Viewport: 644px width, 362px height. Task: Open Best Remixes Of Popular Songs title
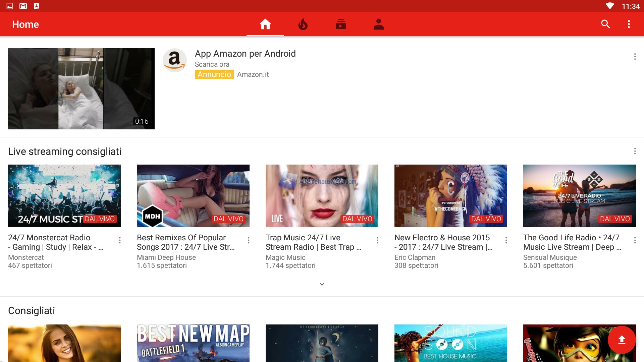coord(185,242)
